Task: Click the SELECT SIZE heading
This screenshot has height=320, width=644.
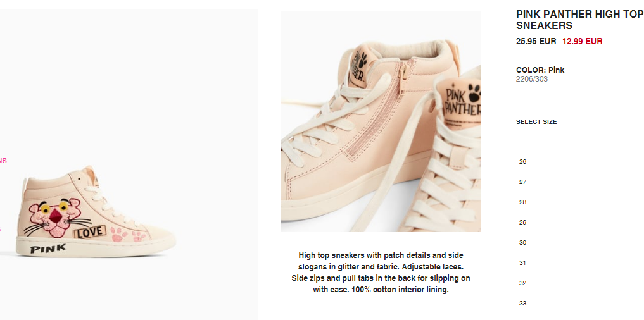Action: [x=536, y=122]
